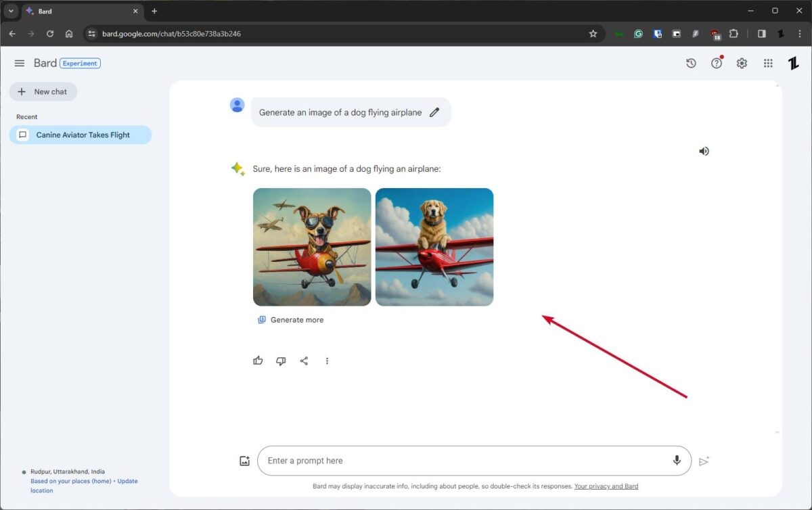Open more options on the response
This screenshot has width=812, height=510.
tap(327, 361)
